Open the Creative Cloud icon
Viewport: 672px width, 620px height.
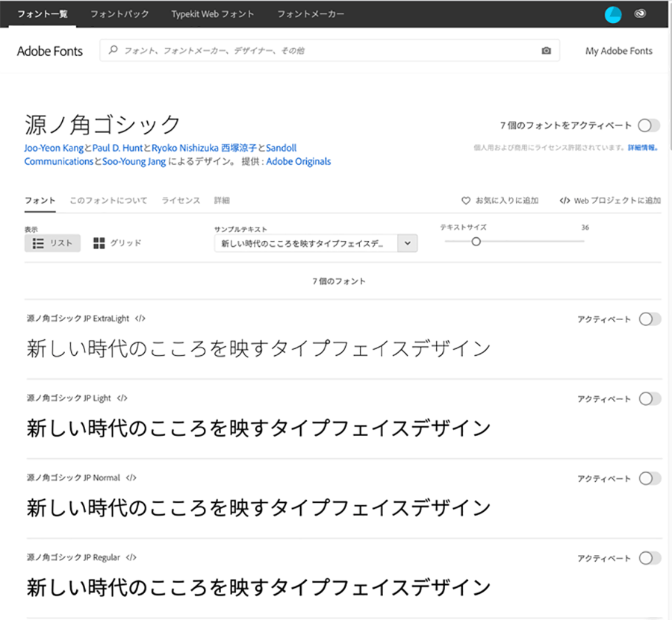(640, 13)
